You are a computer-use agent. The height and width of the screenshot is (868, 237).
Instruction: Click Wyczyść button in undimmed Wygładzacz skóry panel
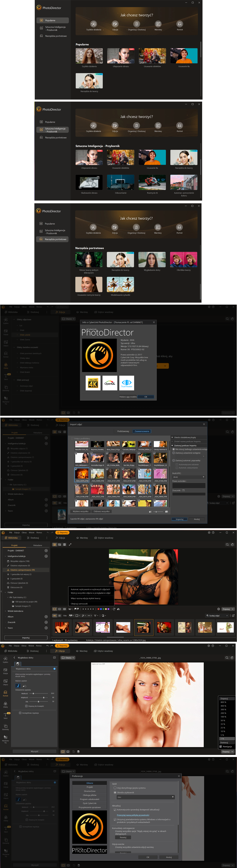(x=34, y=751)
